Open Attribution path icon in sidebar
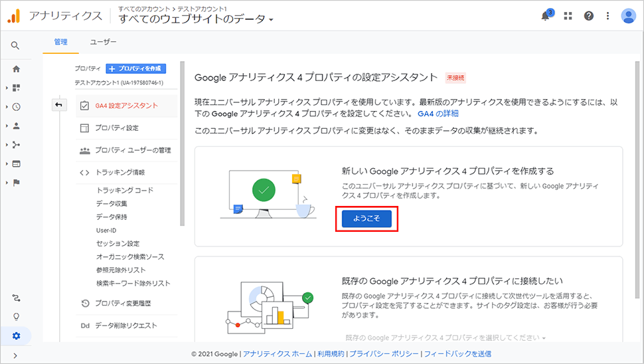Viewport: 644px width, 364px height. [17, 298]
